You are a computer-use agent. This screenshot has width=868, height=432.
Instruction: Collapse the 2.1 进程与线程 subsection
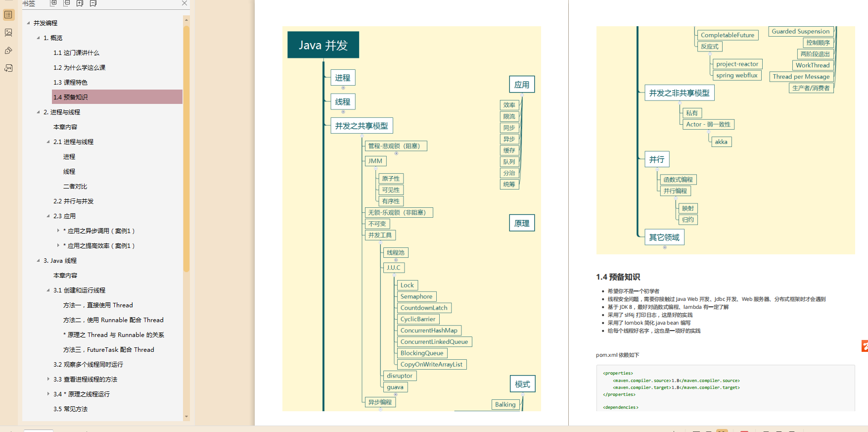(48, 142)
